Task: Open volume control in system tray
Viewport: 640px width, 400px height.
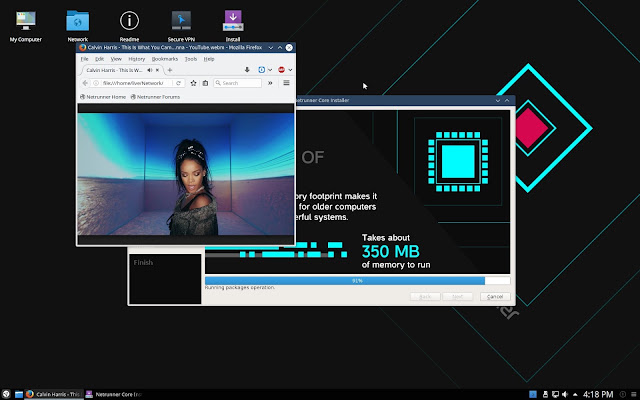Action: coord(565,394)
